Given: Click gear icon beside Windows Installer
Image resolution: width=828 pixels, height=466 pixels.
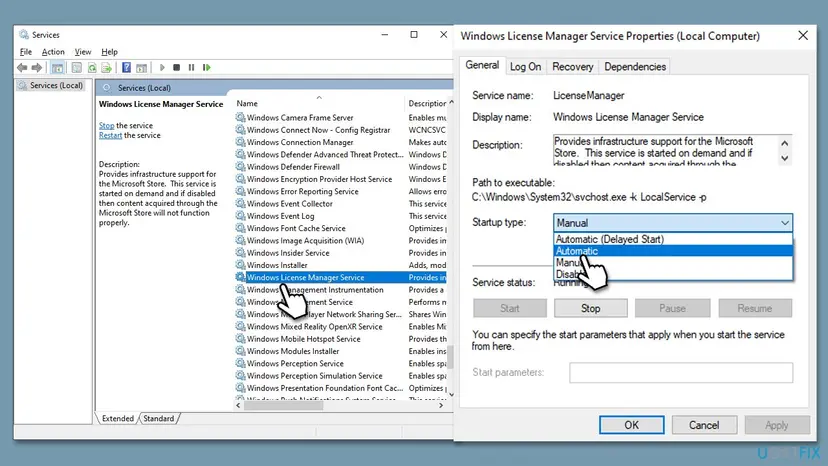Looking at the screenshot, I should click(x=240, y=265).
